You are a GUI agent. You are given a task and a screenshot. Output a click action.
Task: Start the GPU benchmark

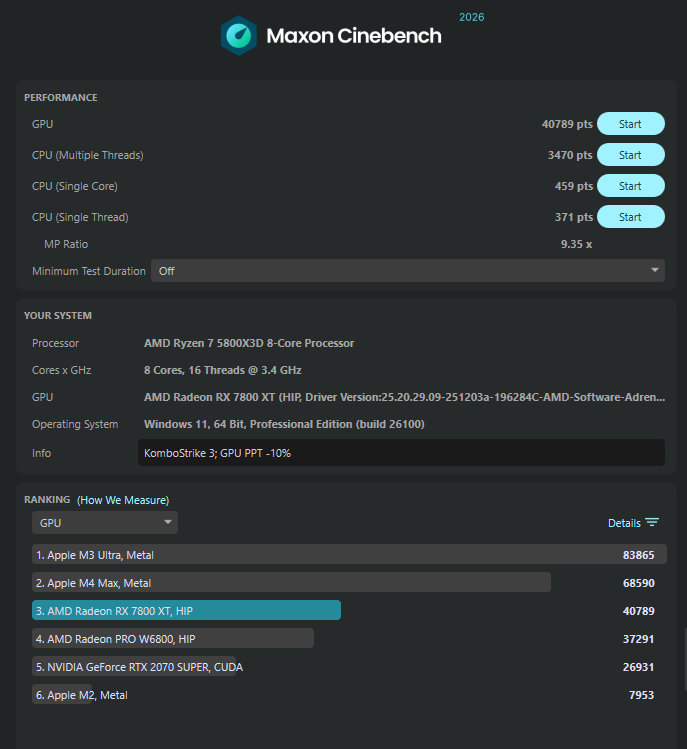631,124
